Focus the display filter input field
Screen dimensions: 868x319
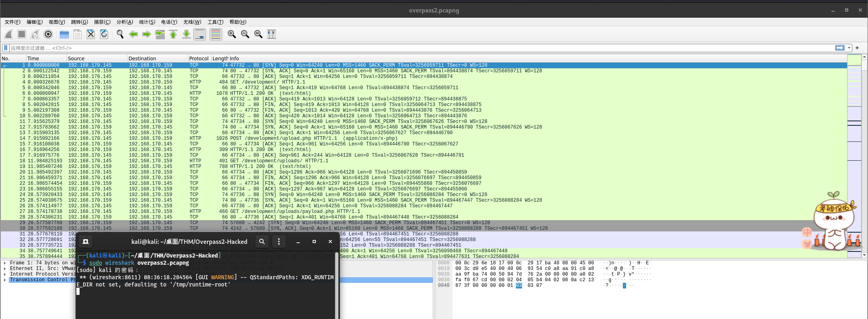pos(422,48)
